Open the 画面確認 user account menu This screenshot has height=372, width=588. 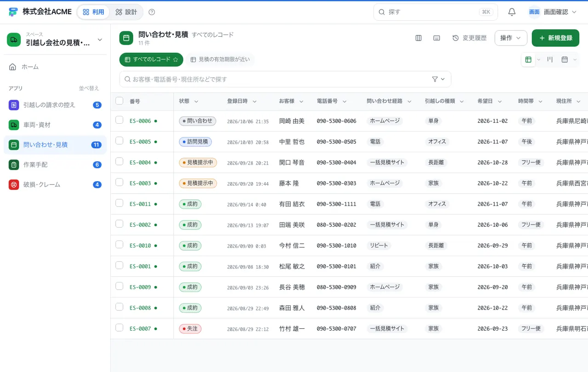click(x=553, y=12)
